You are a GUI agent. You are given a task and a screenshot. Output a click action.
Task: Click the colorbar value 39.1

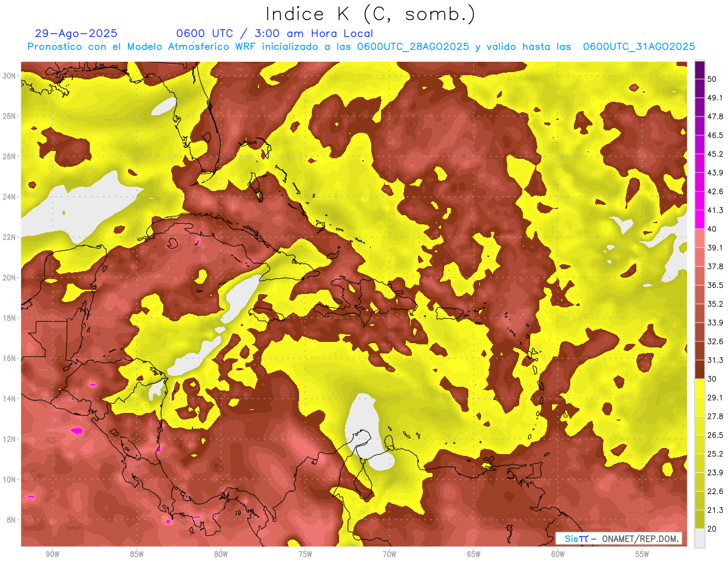[715, 247]
